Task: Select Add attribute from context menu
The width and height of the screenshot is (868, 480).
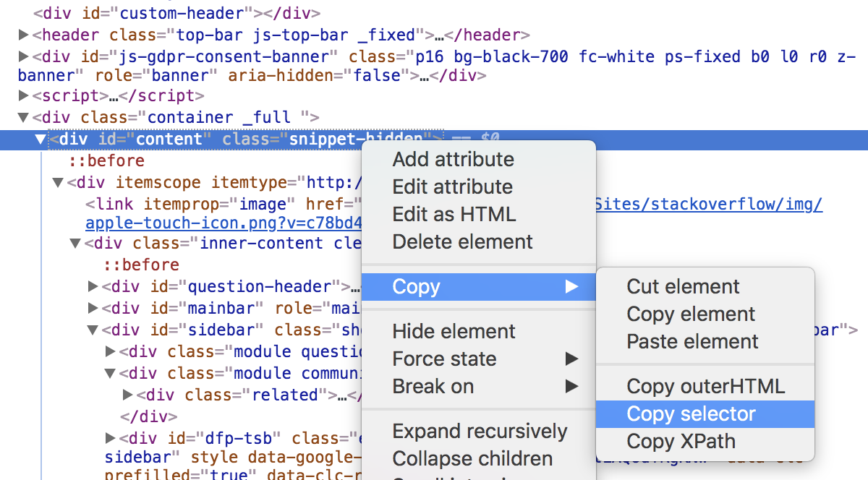Action: click(x=453, y=160)
